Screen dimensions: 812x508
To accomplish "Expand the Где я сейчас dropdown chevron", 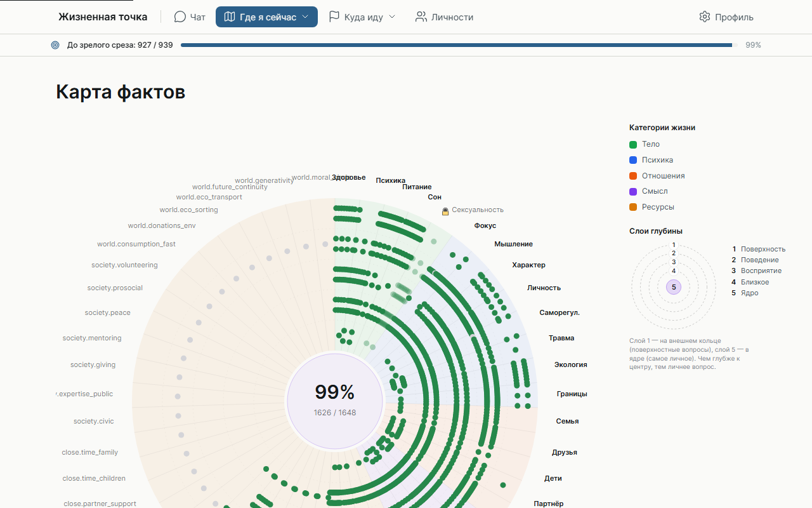I will click(306, 17).
